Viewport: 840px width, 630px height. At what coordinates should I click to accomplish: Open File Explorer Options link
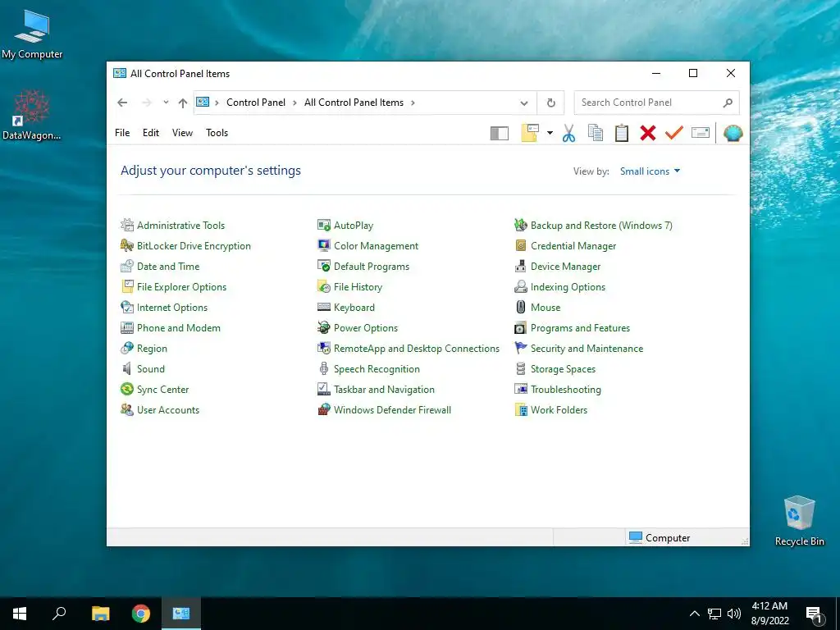click(181, 286)
